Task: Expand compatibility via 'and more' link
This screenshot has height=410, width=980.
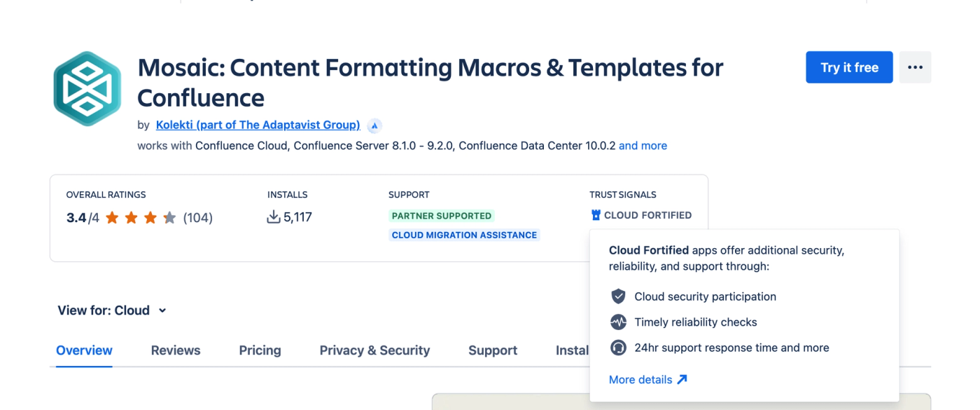Action: pos(643,146)
